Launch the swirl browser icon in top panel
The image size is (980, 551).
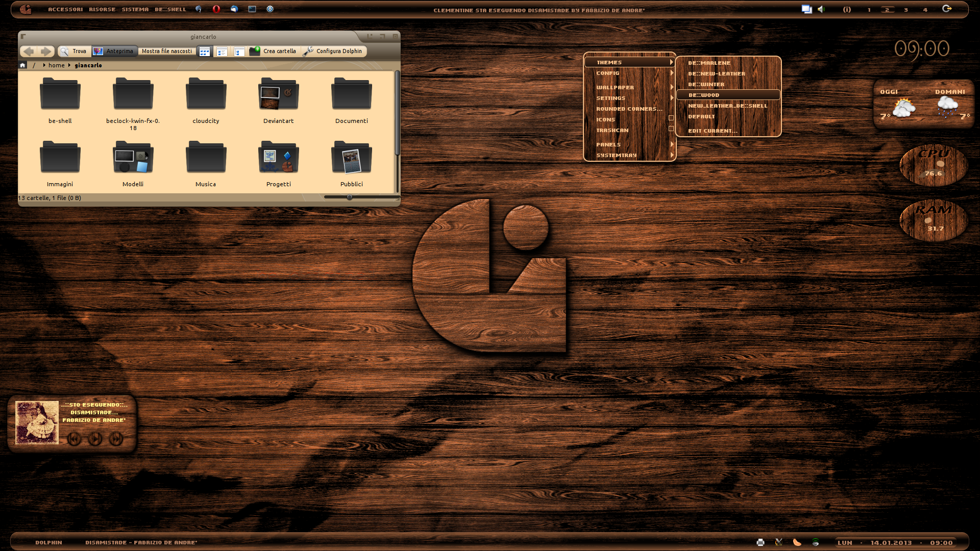coord(198,9)
